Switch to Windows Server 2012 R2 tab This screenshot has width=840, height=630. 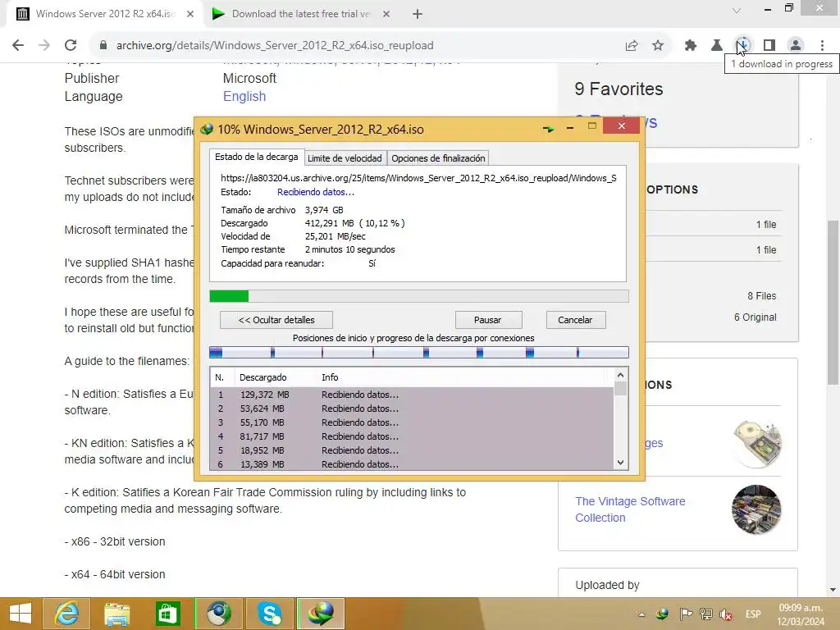(105, 14)
